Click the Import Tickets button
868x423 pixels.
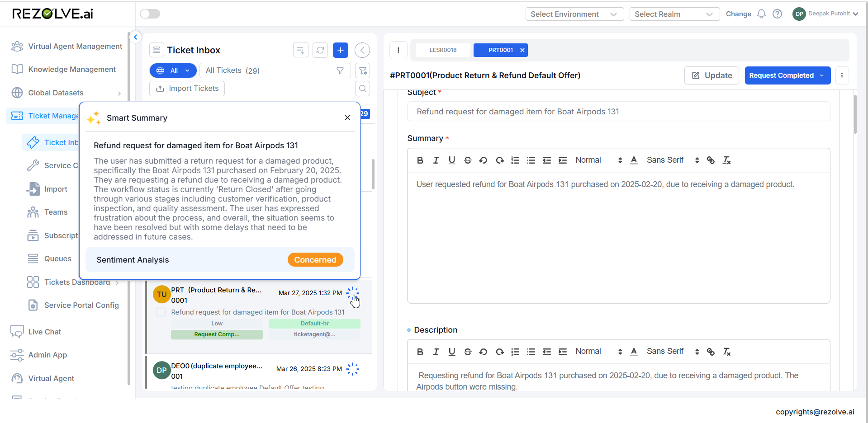[x=187, y=89]
